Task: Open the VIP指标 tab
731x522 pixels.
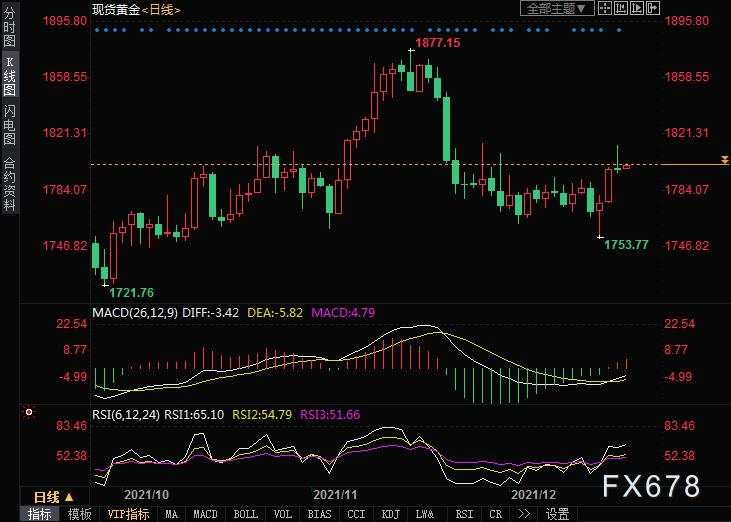Action: click(128, 514)
